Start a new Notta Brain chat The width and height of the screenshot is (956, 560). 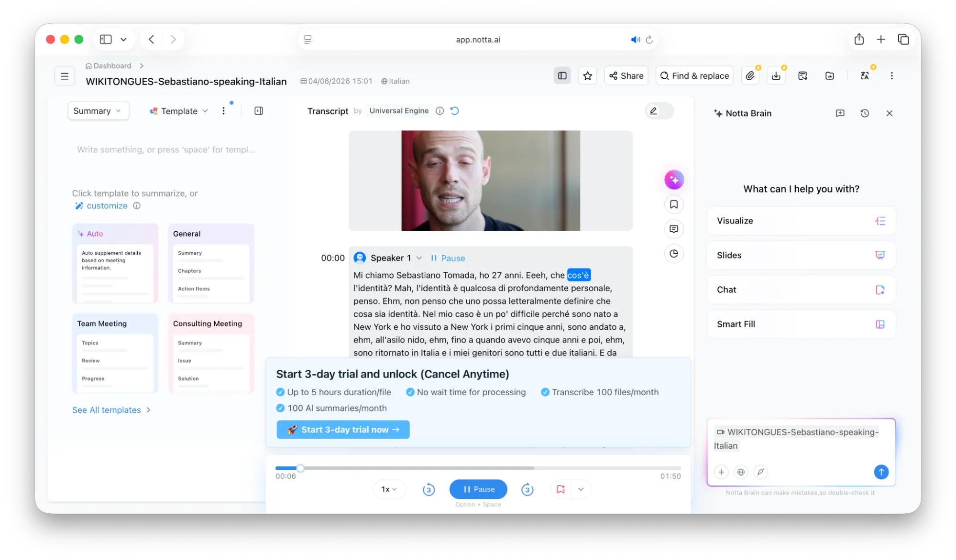tap(840, 113)
